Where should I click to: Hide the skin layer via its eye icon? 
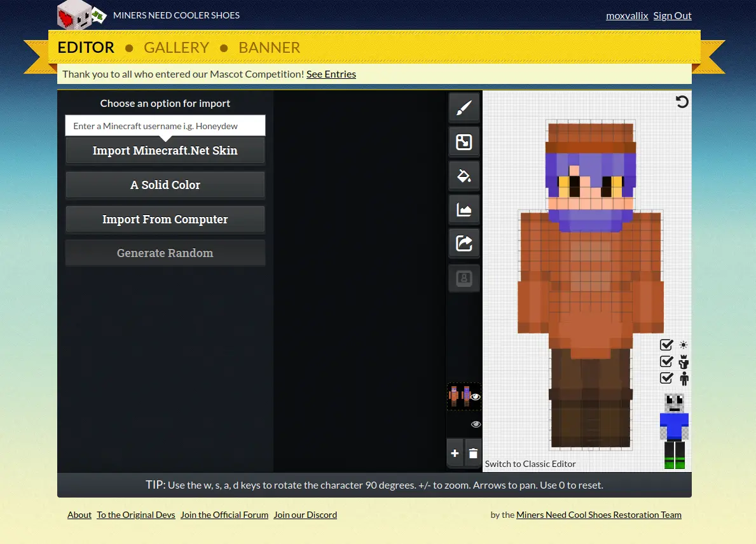pyautogui.click(x=476, y=397)
